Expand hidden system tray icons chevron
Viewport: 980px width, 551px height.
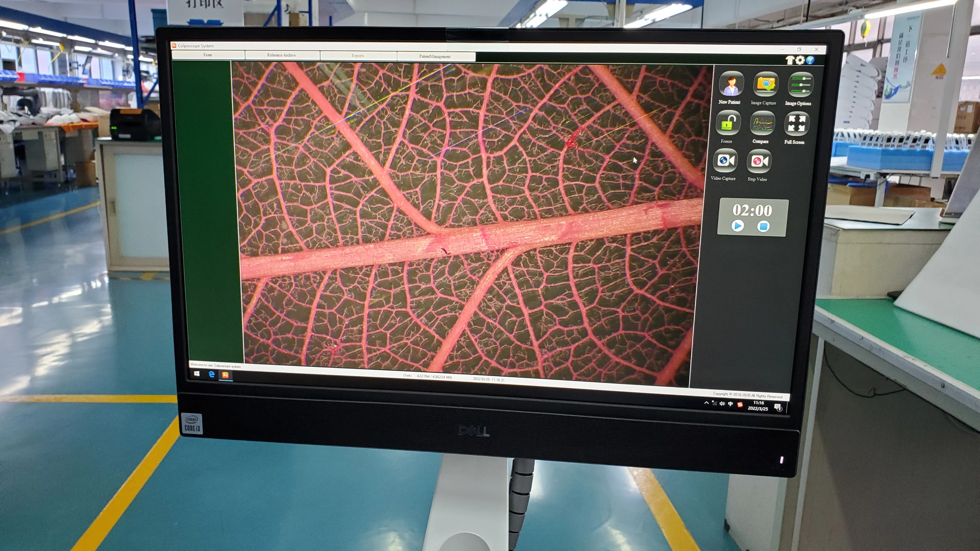(x=707, y=403)
